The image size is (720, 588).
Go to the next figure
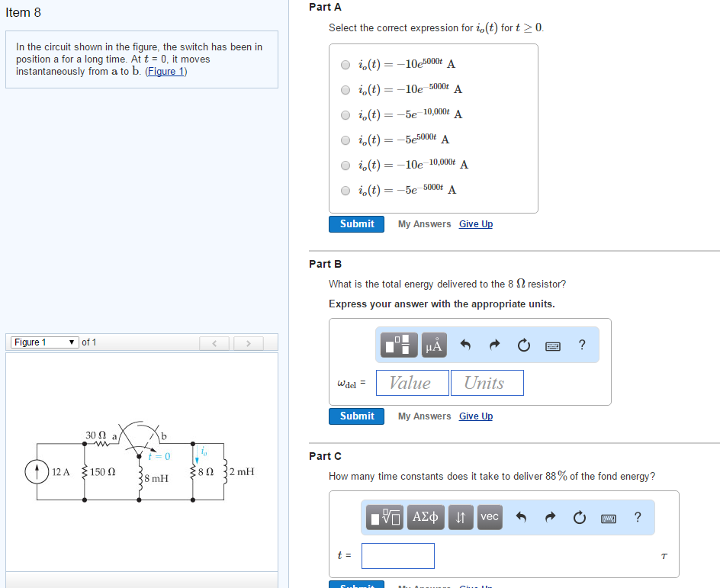249,343
